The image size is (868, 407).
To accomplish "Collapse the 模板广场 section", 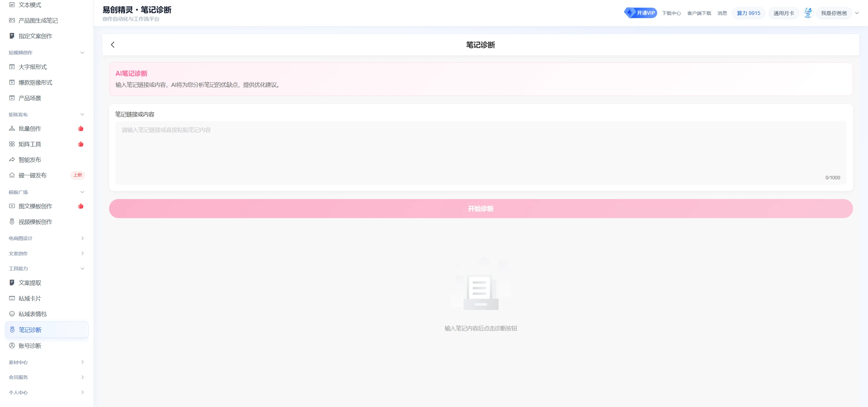I will [x=82, y=192].
